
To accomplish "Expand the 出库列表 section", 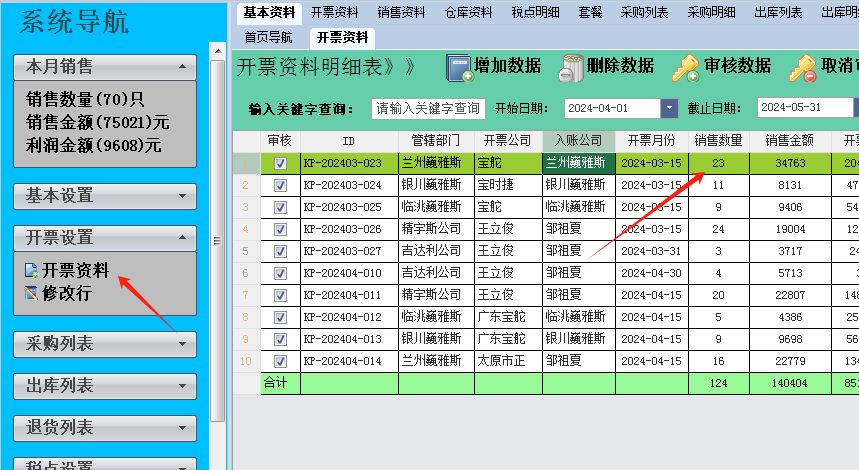I will click(x=181, y=386).
